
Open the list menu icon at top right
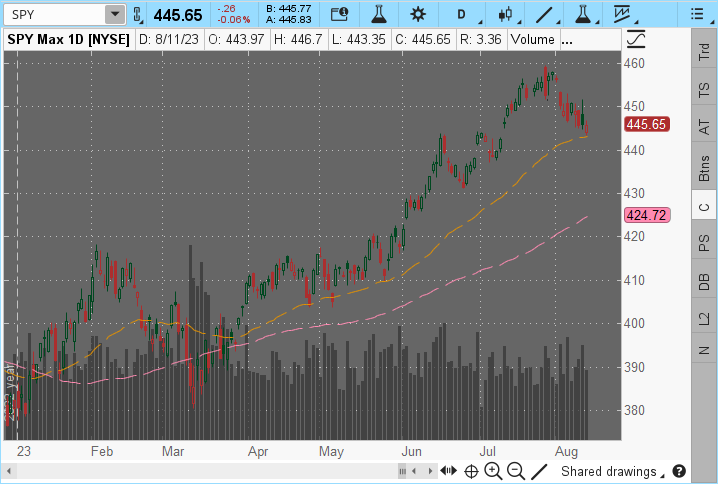coord(698,14)
